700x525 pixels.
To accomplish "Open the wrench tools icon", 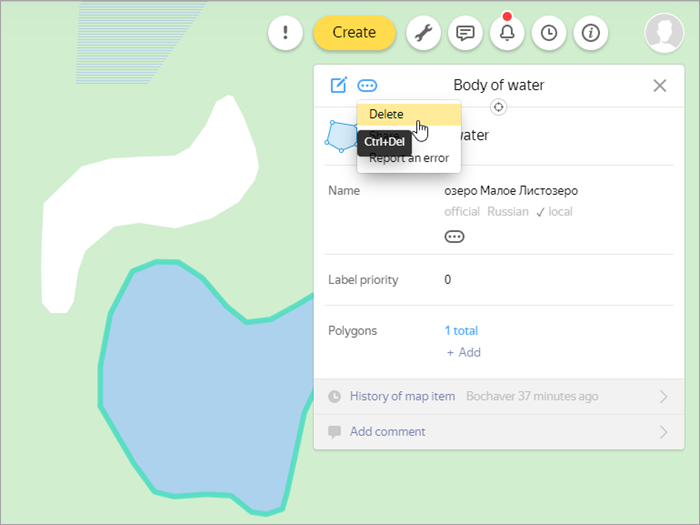I will (423, 33).
